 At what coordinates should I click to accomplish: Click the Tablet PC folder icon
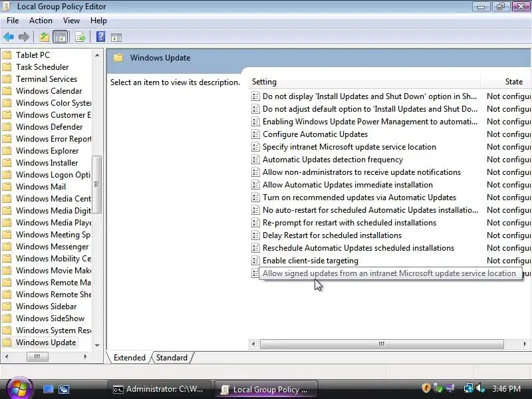7,55
